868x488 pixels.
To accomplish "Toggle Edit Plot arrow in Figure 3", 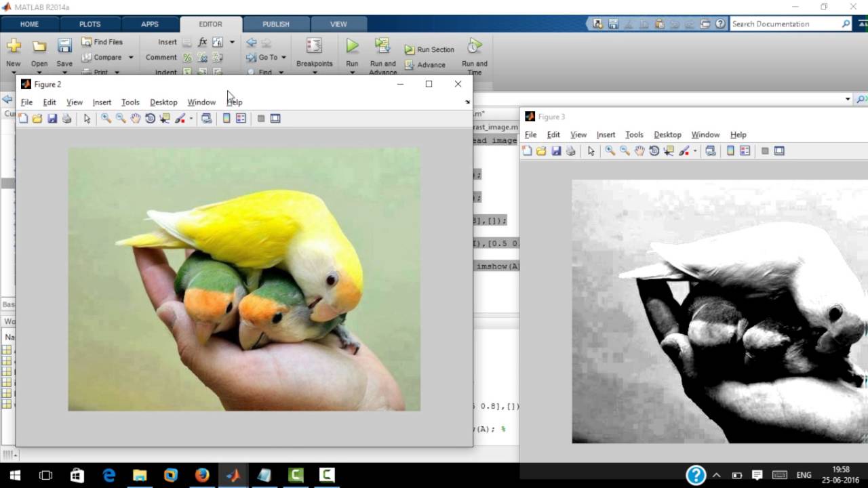I will (x=591, y=151).
